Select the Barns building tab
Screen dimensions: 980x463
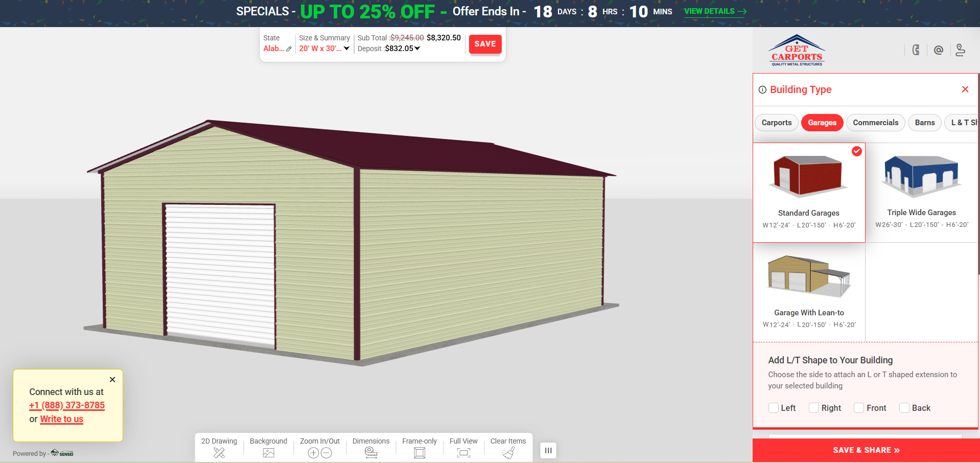pyautogui.click(x=924, y=123)
